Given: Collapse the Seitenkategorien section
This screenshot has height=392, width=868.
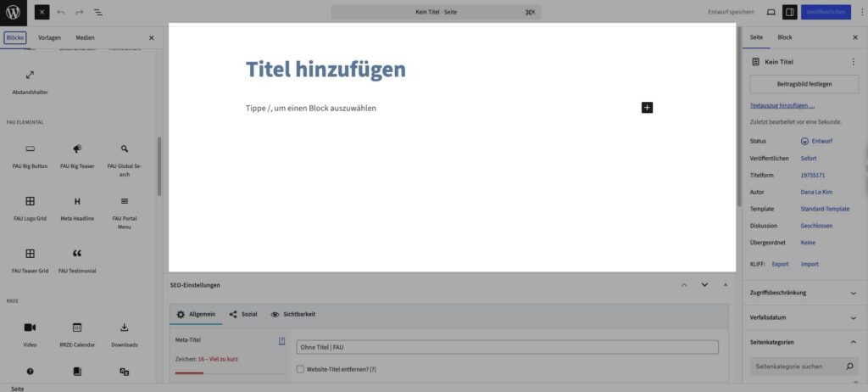Looking at the screenshot, I should pyautogui.click(x=804, y=342).
